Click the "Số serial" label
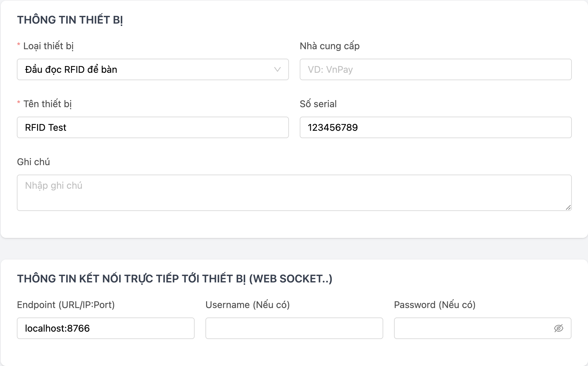588x366 pixels. click(x=318, y=104)
